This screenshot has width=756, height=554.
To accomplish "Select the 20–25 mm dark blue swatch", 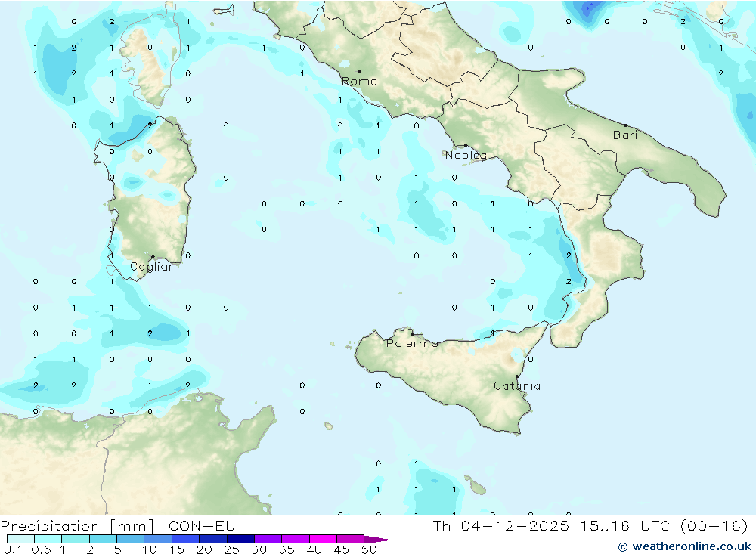I will [213, 539].
